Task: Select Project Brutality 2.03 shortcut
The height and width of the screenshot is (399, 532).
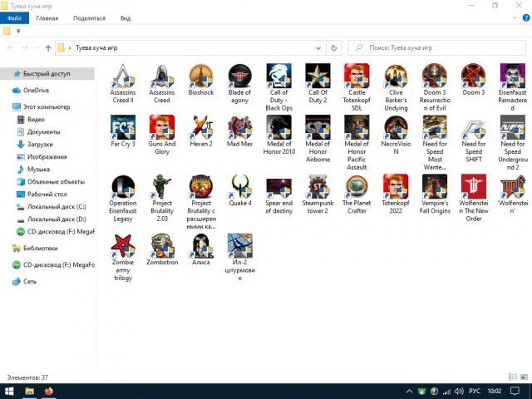Action: tap(162, 198)
